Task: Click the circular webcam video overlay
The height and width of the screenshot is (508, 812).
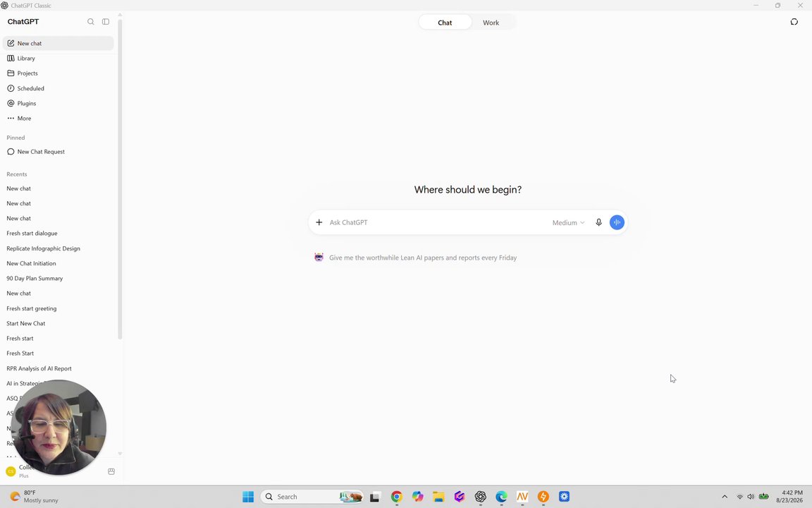Action: tap(58, 428)
